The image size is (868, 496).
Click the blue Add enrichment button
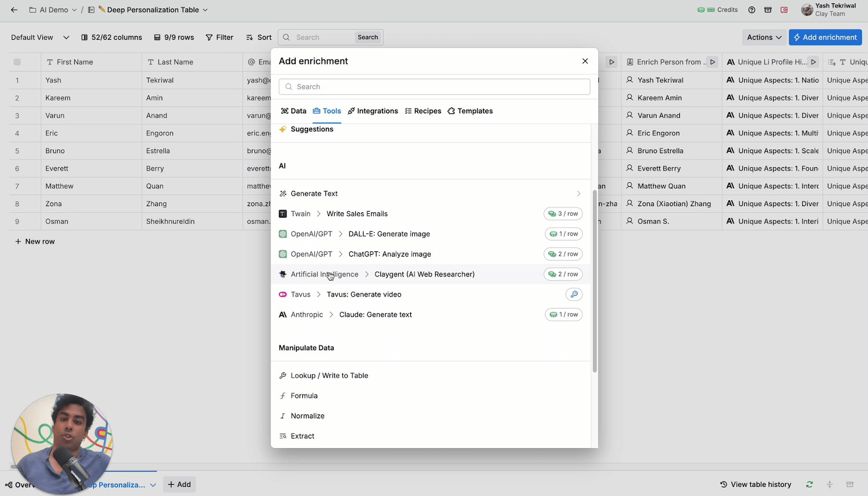click(825, 37)
